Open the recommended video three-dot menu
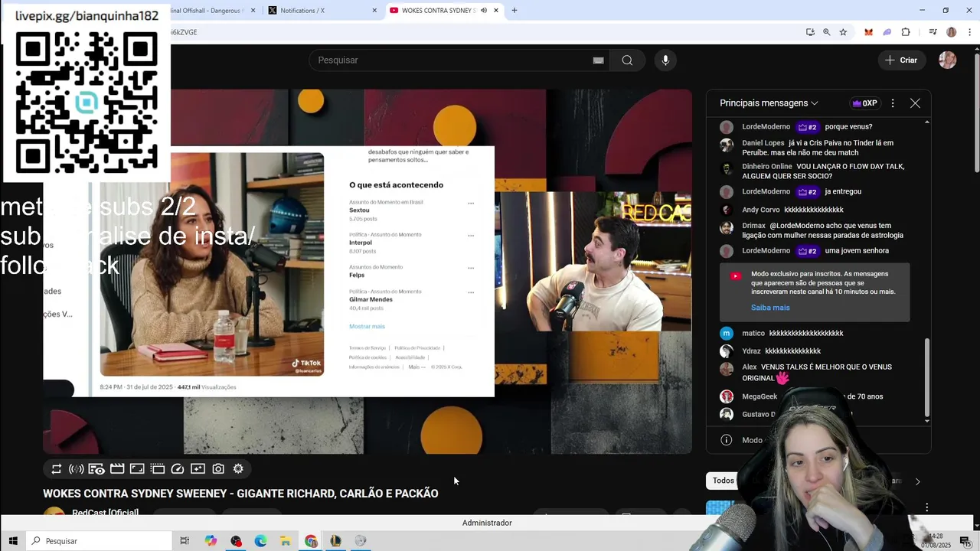The image size is (980, 551). (926, 507)
